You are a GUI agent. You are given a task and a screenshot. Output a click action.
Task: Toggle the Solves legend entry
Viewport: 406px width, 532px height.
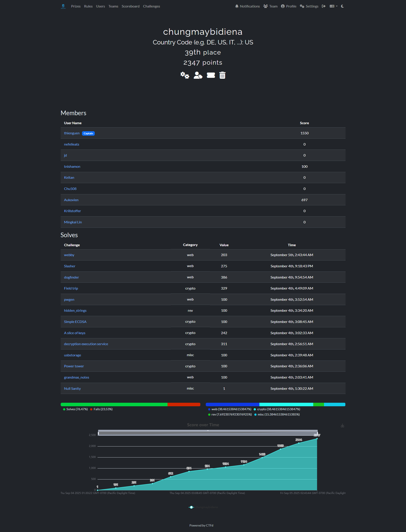(x=75, y=409)
